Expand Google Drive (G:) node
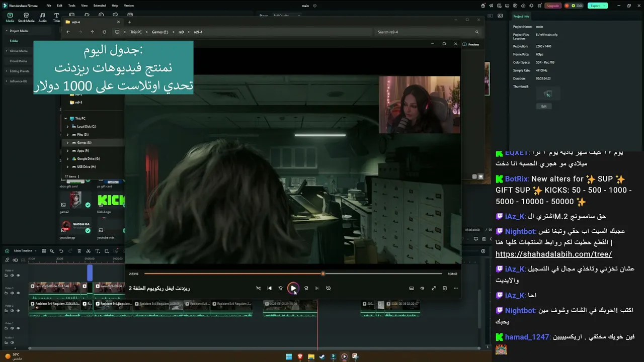The width and height of the screenshot is (644, 362). (67, 158)
